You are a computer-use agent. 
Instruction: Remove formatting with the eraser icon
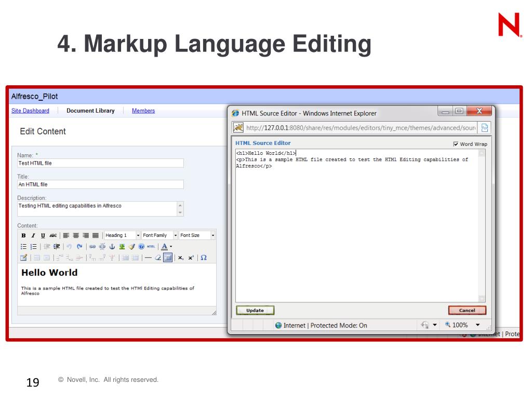click(158, 258)
